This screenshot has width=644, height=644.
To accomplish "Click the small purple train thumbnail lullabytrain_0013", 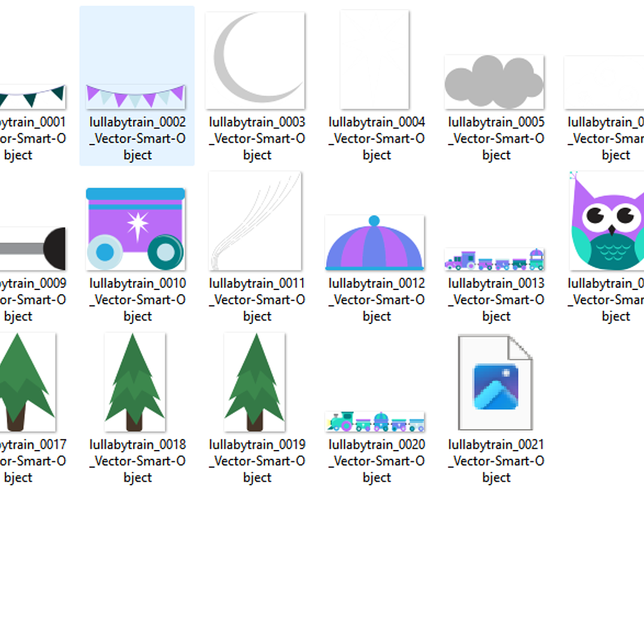I will [494, 260].
